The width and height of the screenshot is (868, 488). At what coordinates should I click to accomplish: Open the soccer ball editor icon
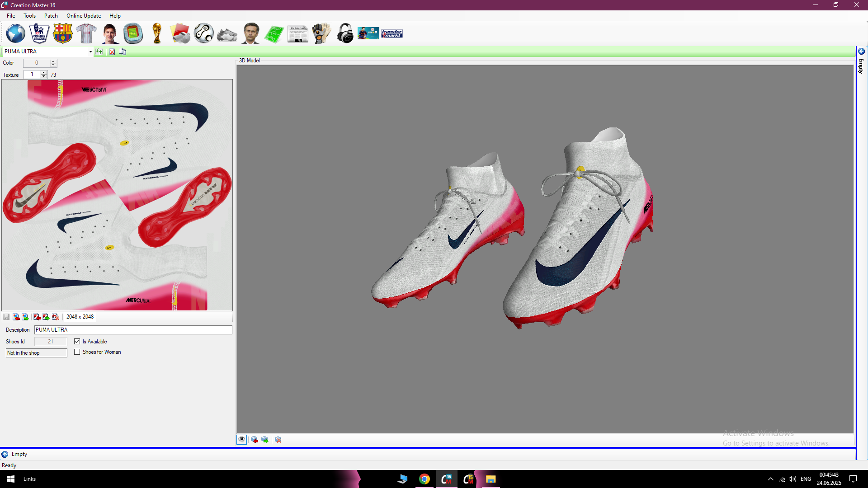tap(204, 33)
